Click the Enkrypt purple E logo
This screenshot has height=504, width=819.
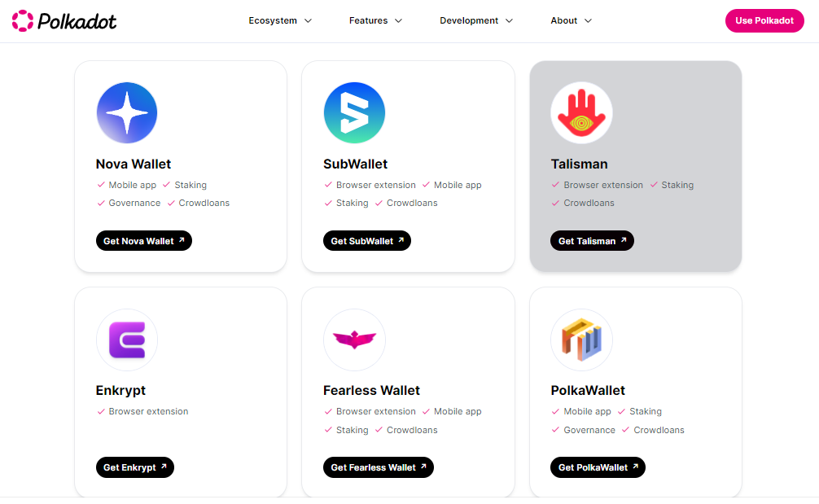pyautogui.click(x=127, y=340)
